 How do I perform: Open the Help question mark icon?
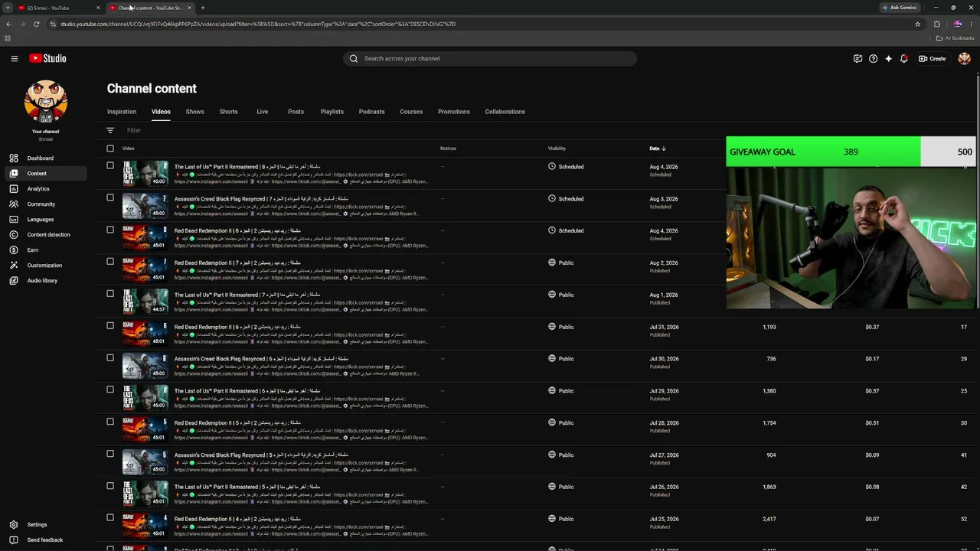pyautogui.click(x=873, y=58)
